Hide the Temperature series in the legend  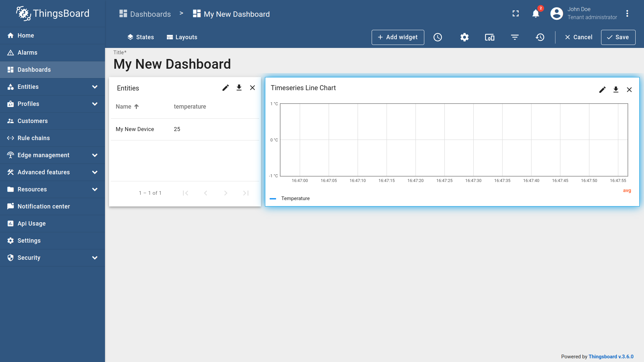coord(296,198)
